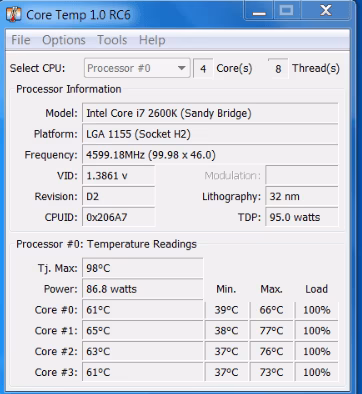Viewport: 362px width, 394px height.
Task: Click the Processor Information group label
Action: [69, 89]
